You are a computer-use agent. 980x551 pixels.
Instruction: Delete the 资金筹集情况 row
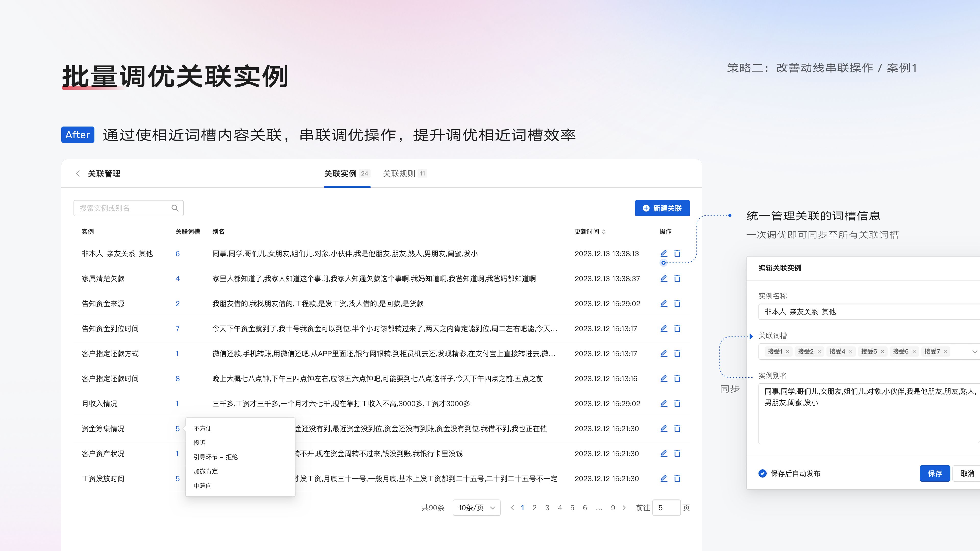pos(677,429)
